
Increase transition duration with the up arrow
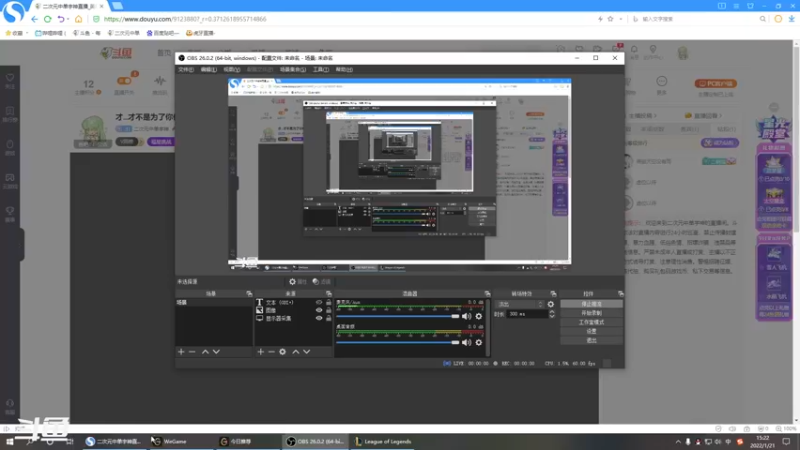pyautogui.click(x=552, y=312)
